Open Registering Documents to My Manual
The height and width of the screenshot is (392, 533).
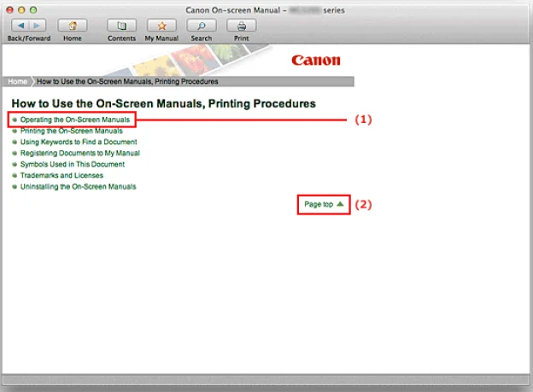point(80,153)
